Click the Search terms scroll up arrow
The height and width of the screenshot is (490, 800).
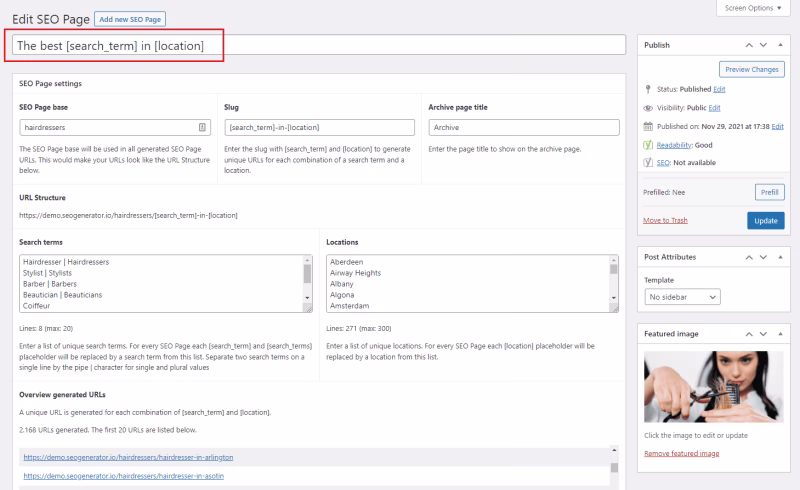pos(307,259)
